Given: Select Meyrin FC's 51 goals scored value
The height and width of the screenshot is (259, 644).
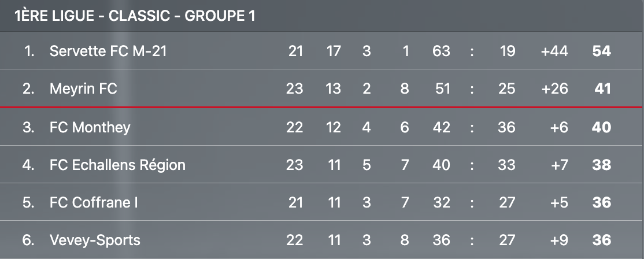Looking at the screenshot, I should (441, 89).
